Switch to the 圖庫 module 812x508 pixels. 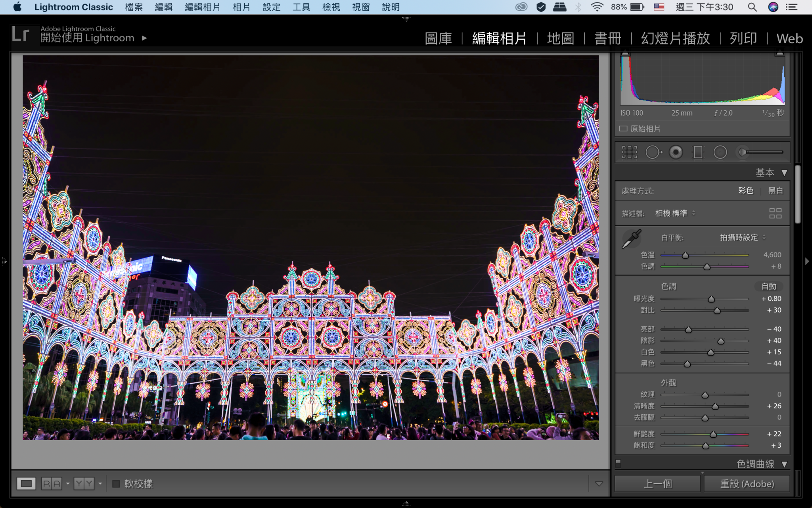tap(438, 38)
